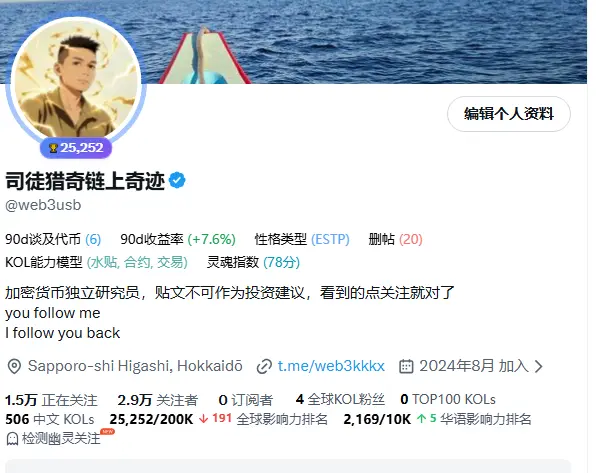Screen dimensions: 596x473
Task: Click 506 中文 KOLs stat
Action: (x=50, y=419)
